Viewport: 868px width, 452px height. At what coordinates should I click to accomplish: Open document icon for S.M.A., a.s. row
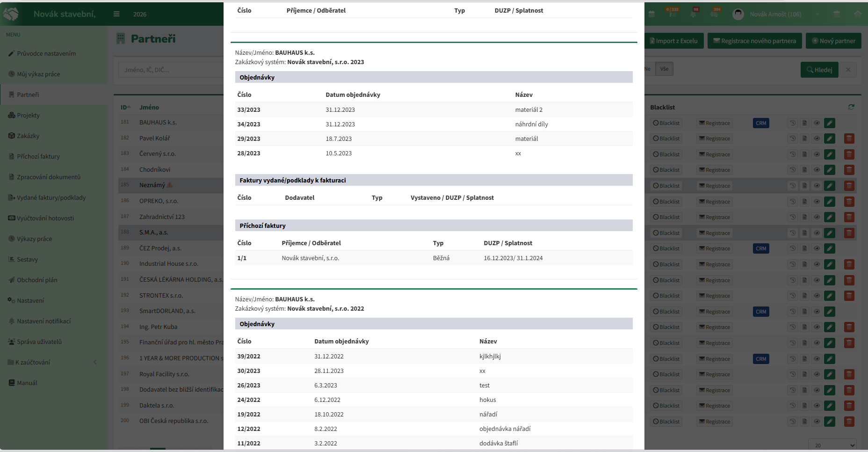point(804,233)
